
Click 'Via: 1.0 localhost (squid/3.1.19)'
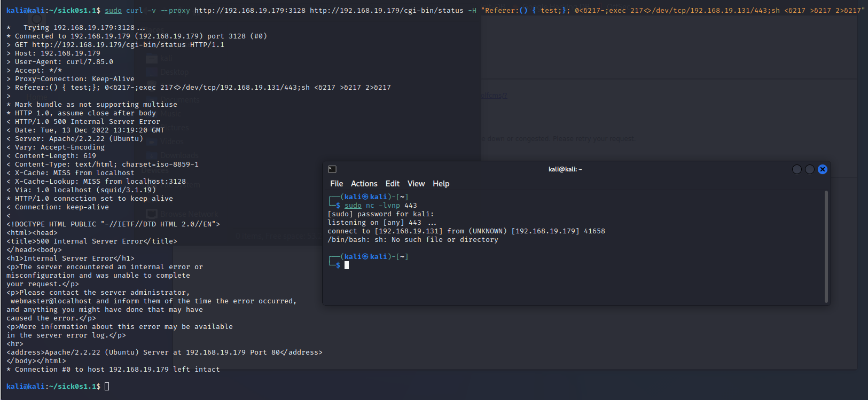(x=81, y=190)
